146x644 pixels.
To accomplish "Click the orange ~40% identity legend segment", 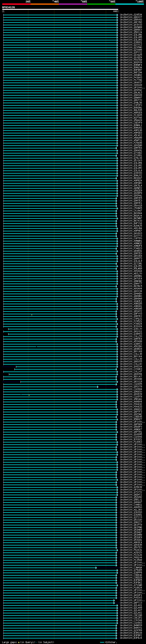I will tap(45, 4).
